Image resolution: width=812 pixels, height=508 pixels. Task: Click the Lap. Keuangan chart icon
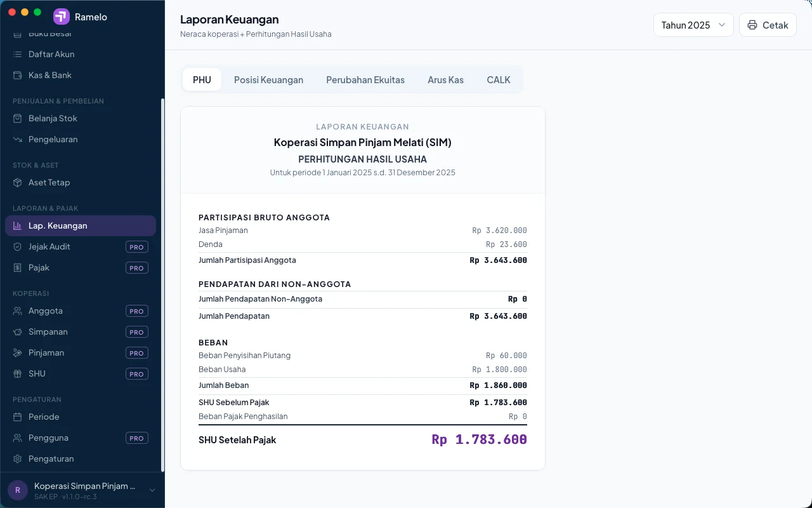[x=17, y=225]
